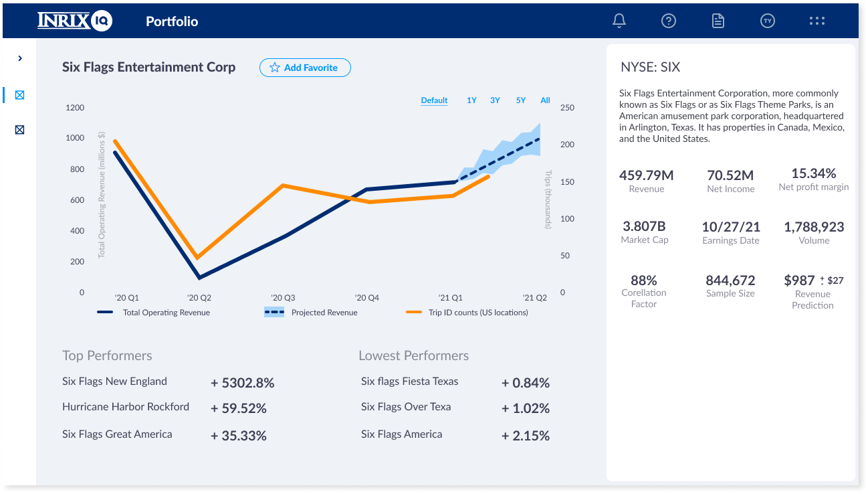The image size is (868, 494).
Task: Click Total Operating Revenue legend swatch
Action: pos(105,312)
